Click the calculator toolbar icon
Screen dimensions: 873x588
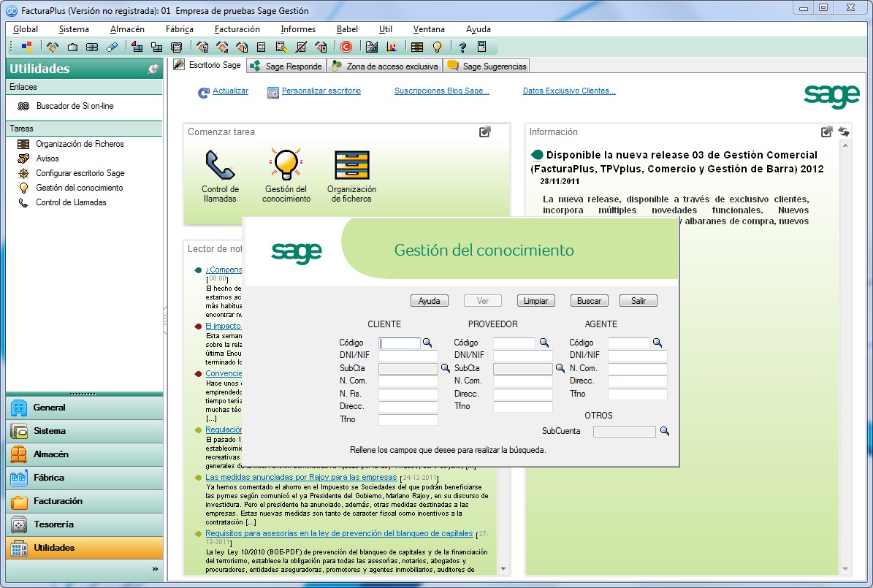pyautogui.click(x=482, y=47)
